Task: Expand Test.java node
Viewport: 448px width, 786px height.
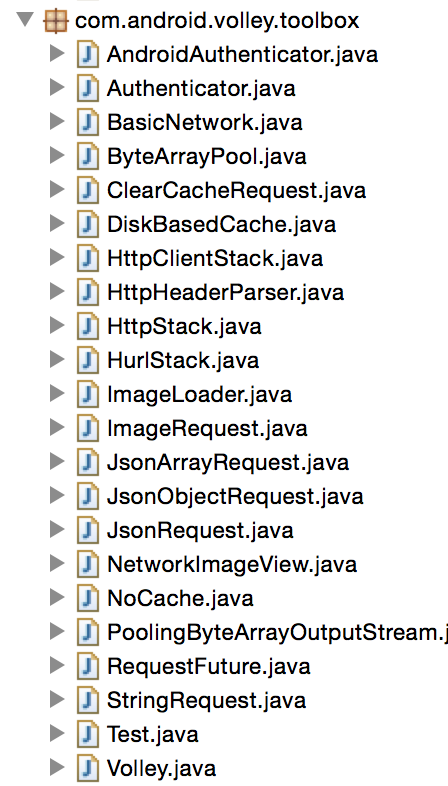Action: click(x=58, y=735)
